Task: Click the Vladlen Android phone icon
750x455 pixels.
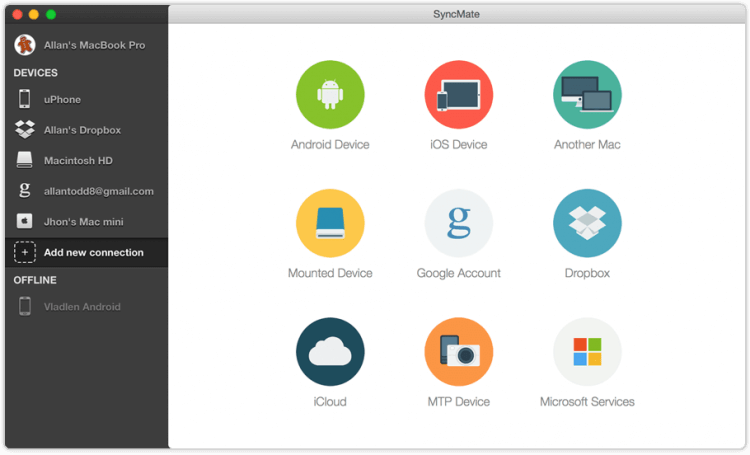Action: [x=25, y=306]
